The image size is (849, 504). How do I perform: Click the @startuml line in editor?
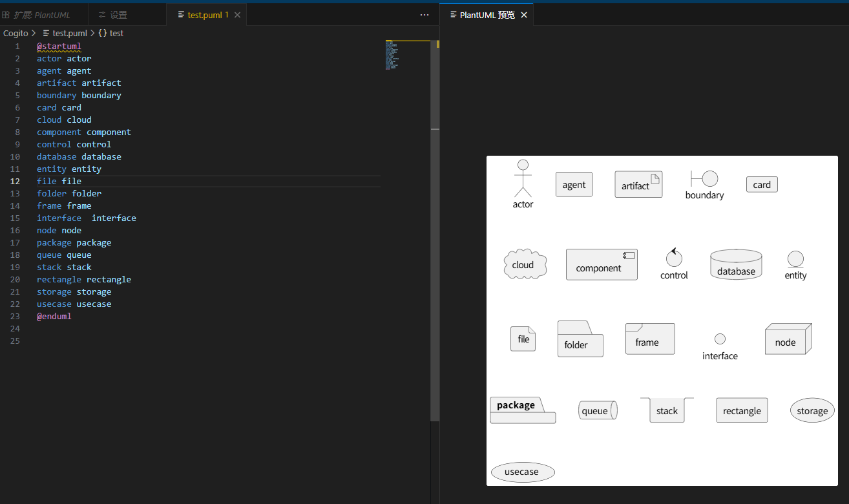click(x=59, y=47)
